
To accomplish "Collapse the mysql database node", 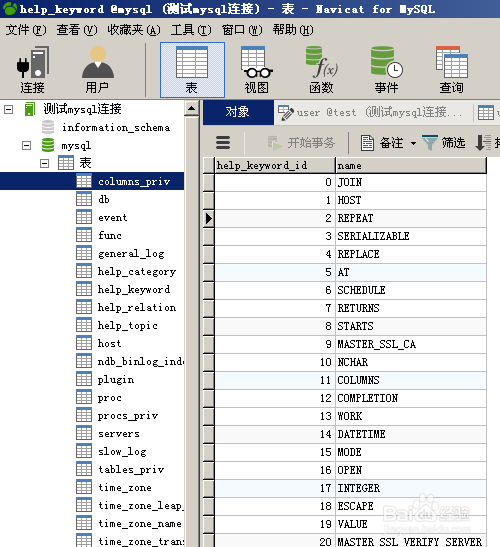I will coord(27,145).
